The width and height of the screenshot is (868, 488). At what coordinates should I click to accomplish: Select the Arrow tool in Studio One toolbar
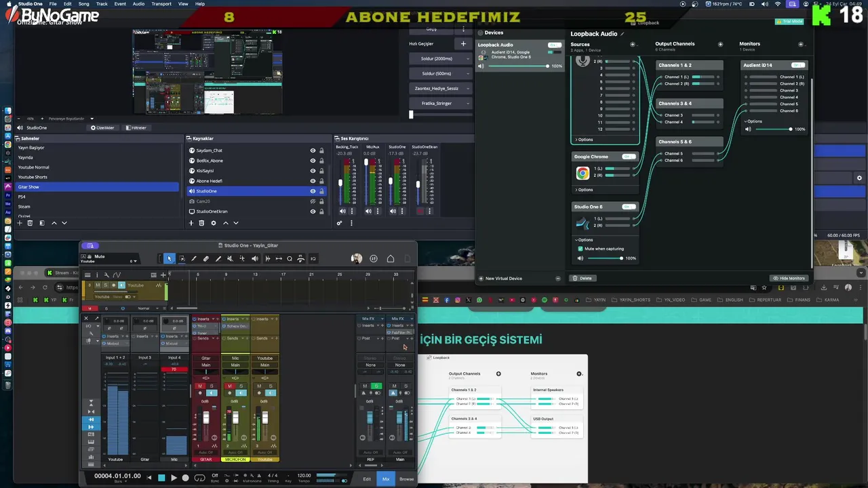pyautogui.click(x=170, y=259)
